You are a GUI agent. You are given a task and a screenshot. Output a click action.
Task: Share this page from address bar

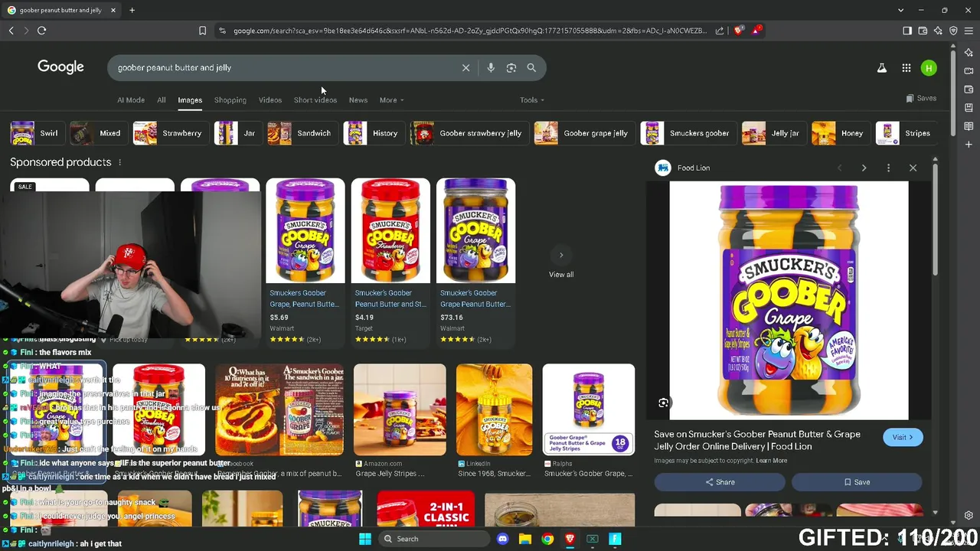tap(720, 31)
